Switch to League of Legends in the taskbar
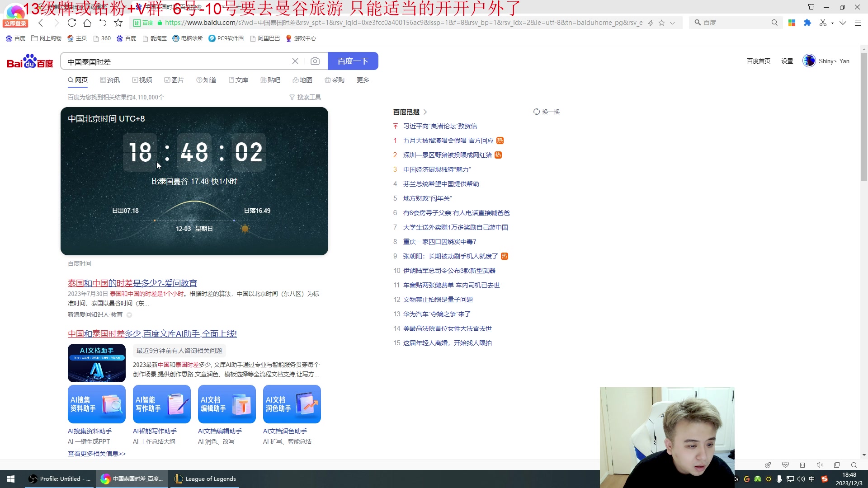This screenshot has width=868, height=488. (206, 479)
